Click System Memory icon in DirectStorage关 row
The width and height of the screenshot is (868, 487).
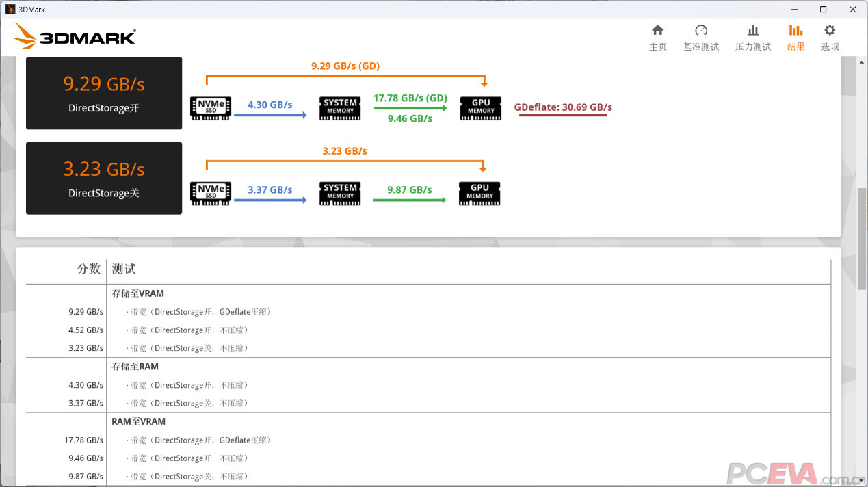coord(340,193)
